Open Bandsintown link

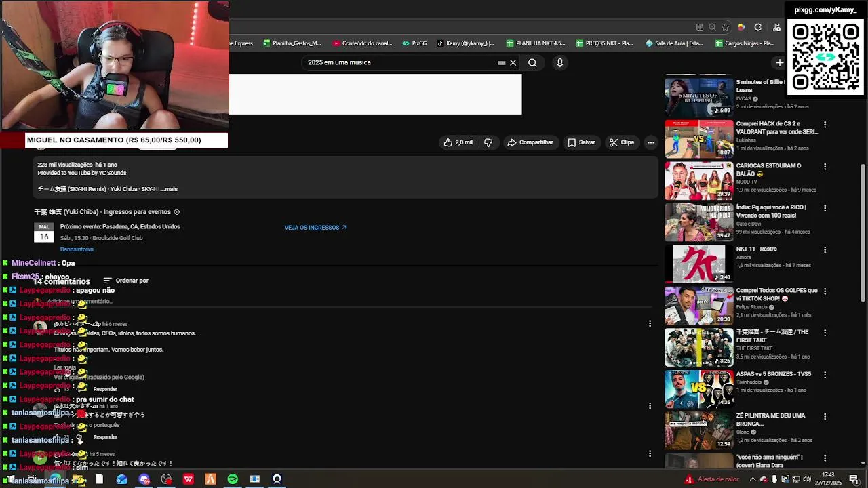pos(77,249)
